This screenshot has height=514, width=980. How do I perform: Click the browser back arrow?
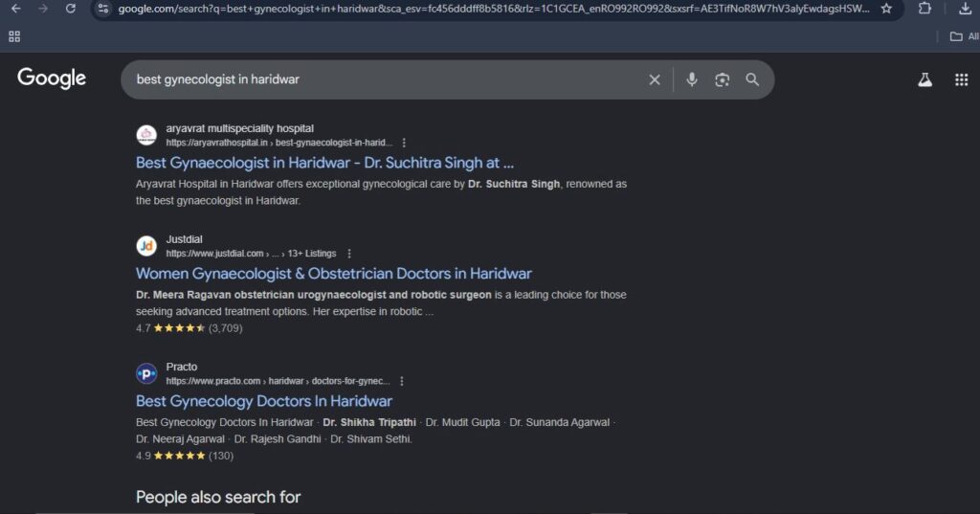pyautogui.click(x=15, y=9)
